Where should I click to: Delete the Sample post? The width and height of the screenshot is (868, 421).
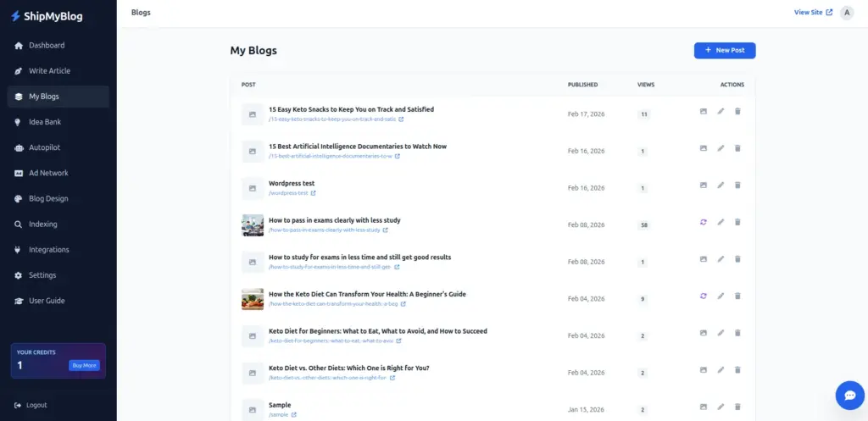pyautogui.click(x=737, y=407)
